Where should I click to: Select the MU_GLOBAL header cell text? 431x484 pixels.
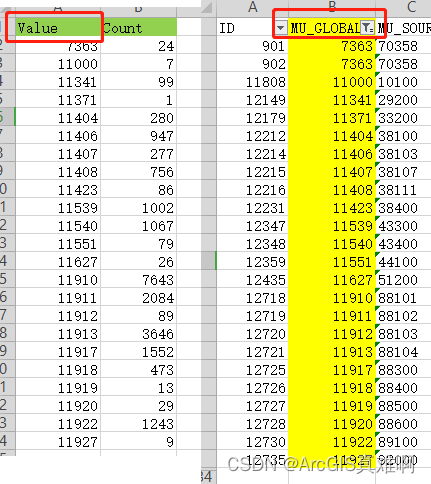[x=325, y=28]
